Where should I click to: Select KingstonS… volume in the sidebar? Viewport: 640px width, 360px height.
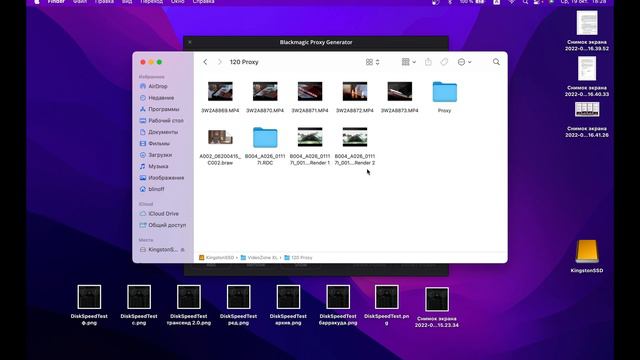coord(159,249)
